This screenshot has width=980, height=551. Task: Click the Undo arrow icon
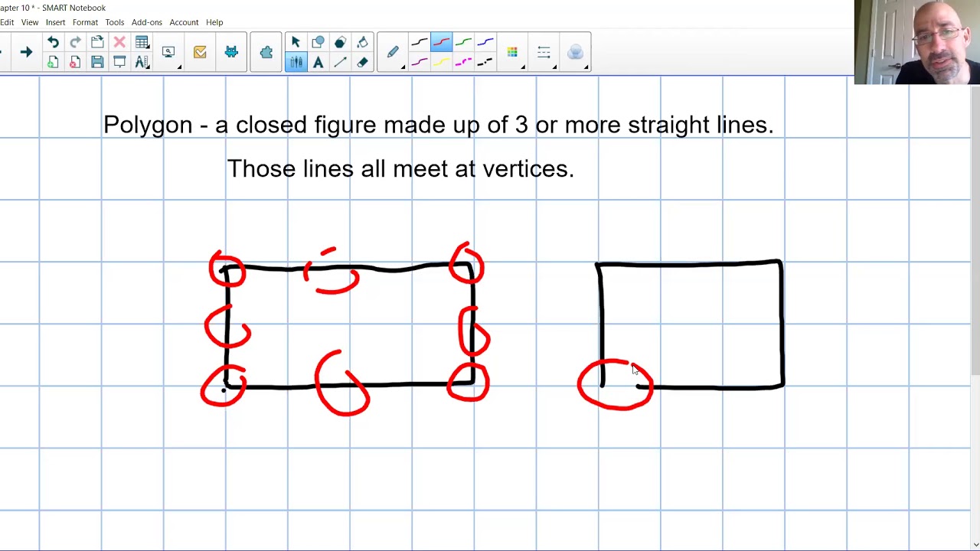[53, 42]
